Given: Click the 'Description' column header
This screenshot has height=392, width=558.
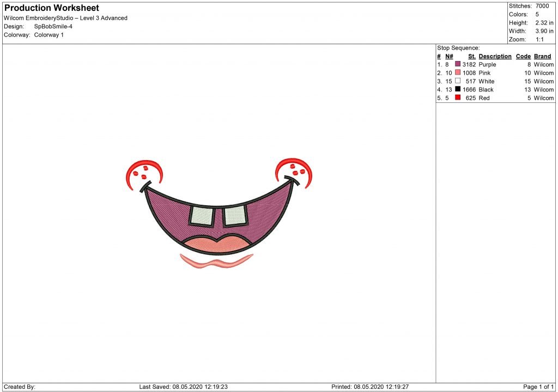Looking at the screenshot, I should coord(495,56).
